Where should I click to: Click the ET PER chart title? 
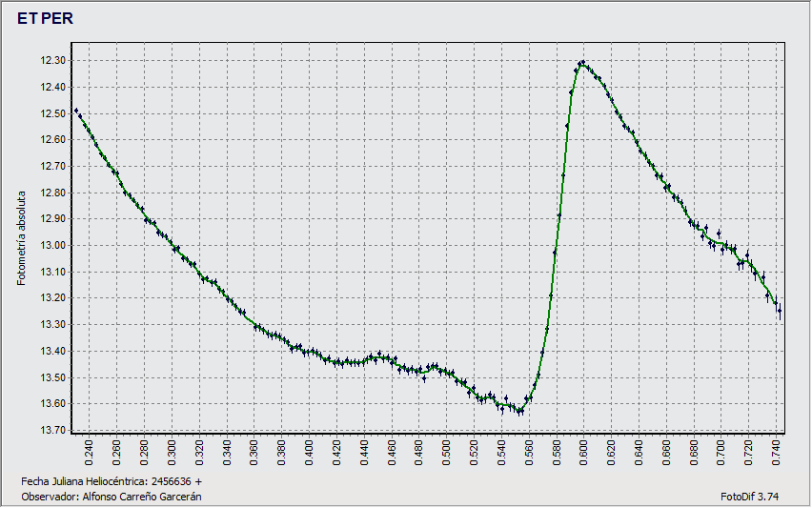click(45, 18)
